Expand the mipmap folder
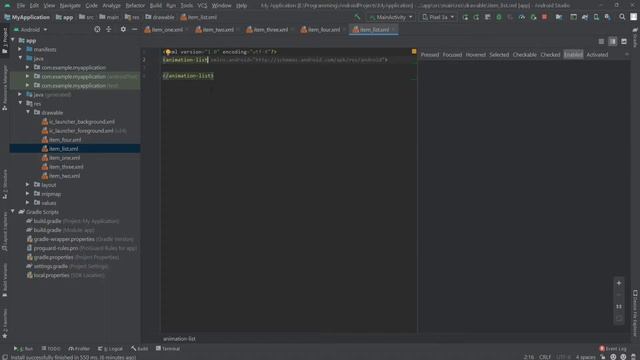Viewport: 640px width, 360px height. pyautogui.click(x=28, y=193)
